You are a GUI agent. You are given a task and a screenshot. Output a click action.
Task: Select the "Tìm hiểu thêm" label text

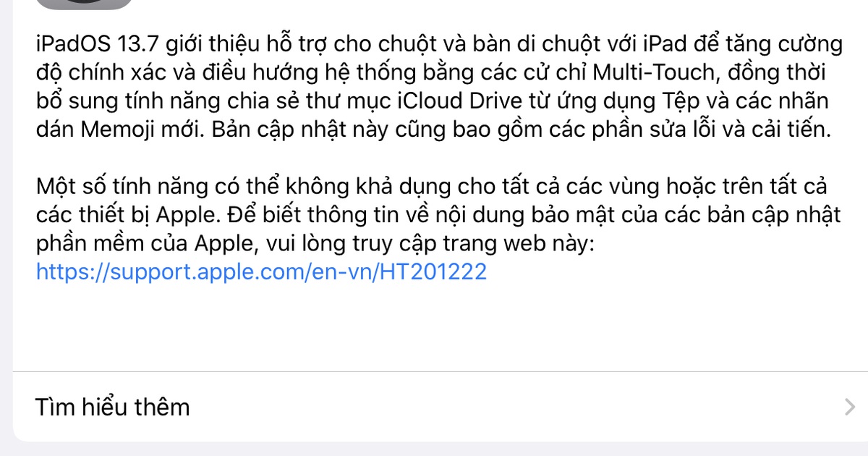tap(113, 407)
